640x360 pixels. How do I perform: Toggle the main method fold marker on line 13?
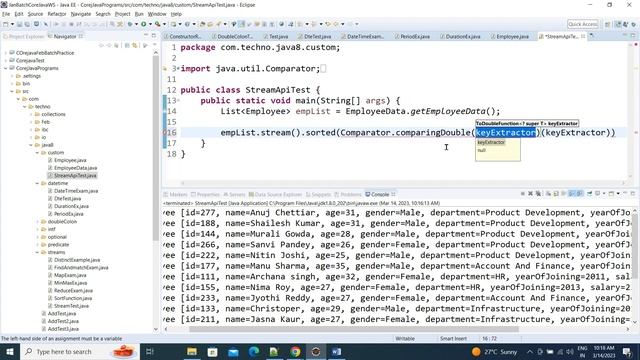[x=178, y=100]
